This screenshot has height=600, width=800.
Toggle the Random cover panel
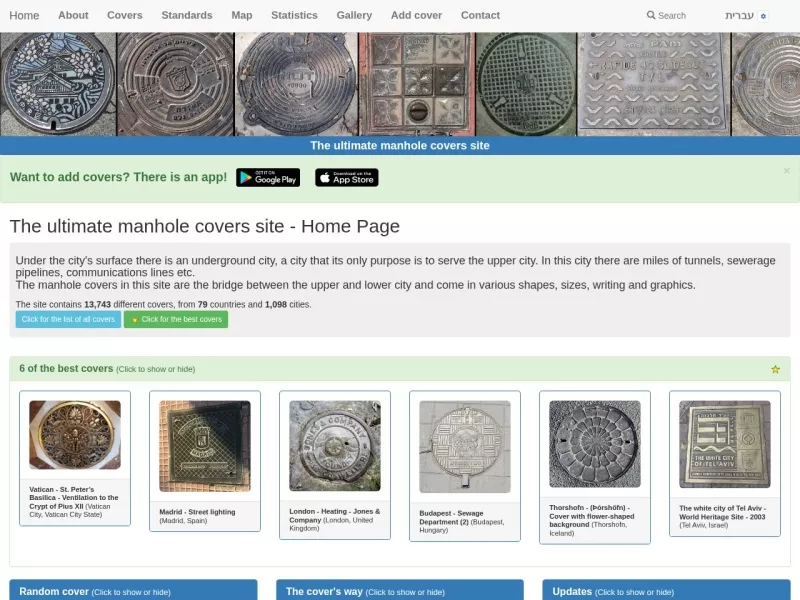[x=133, y=591]
